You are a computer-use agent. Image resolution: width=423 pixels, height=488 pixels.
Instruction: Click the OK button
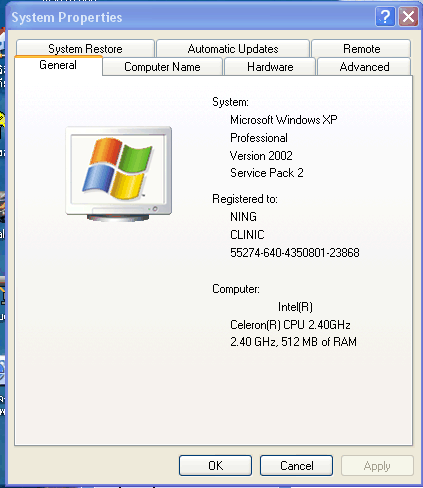click(216, 465)
